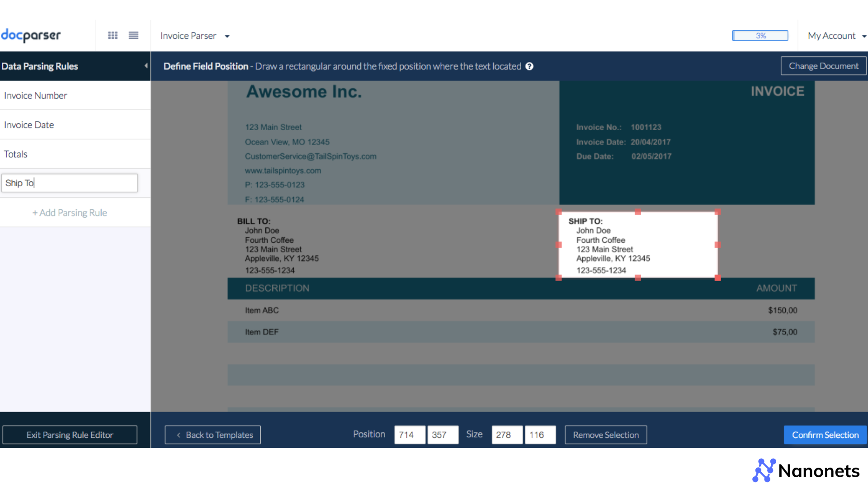868x488 pixels.
Task: Select the grid view icon
Action: coord(113,35)
